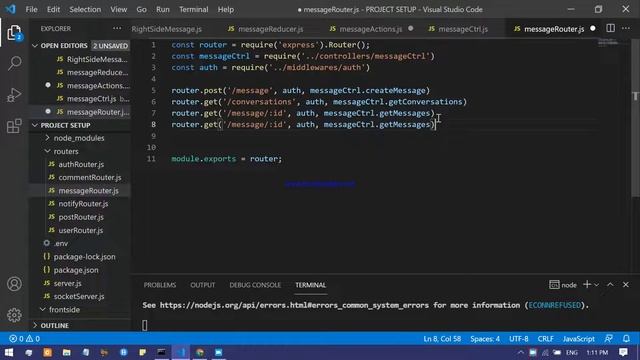Open the Help menu
Image resolution: width=640 pixels, height=360 pixels.
tap(225, 9)
